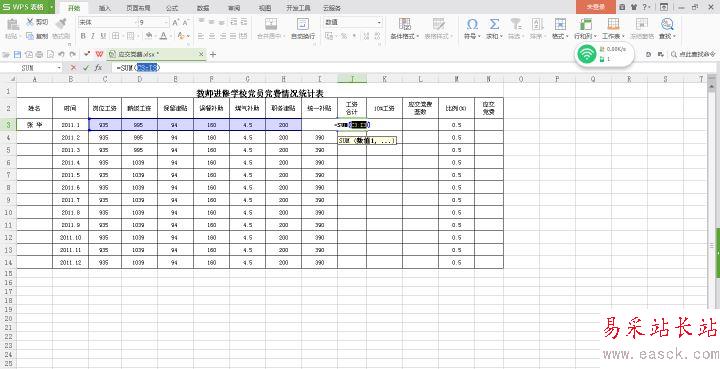Viewport: 720px width, 369px height.
Task: Open the Rows and Columns dropdown arrow
Action: pyautogui.click(x=595, y=36)
